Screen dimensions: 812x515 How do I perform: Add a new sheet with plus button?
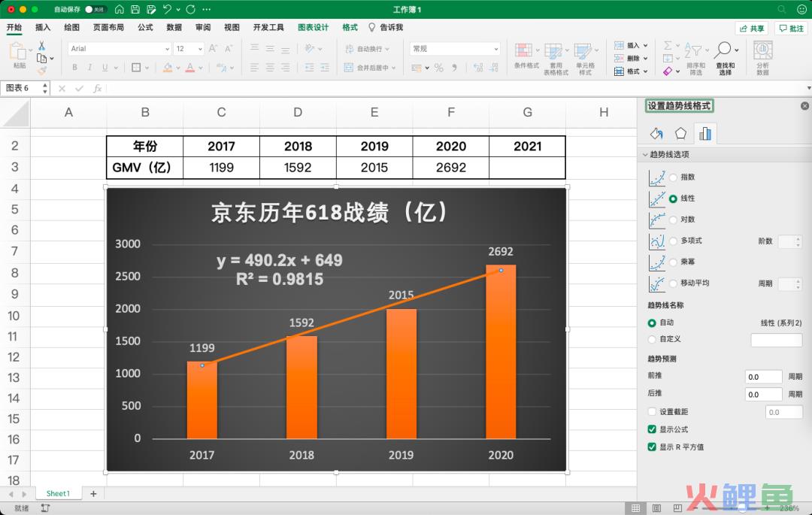click(93, 494)
